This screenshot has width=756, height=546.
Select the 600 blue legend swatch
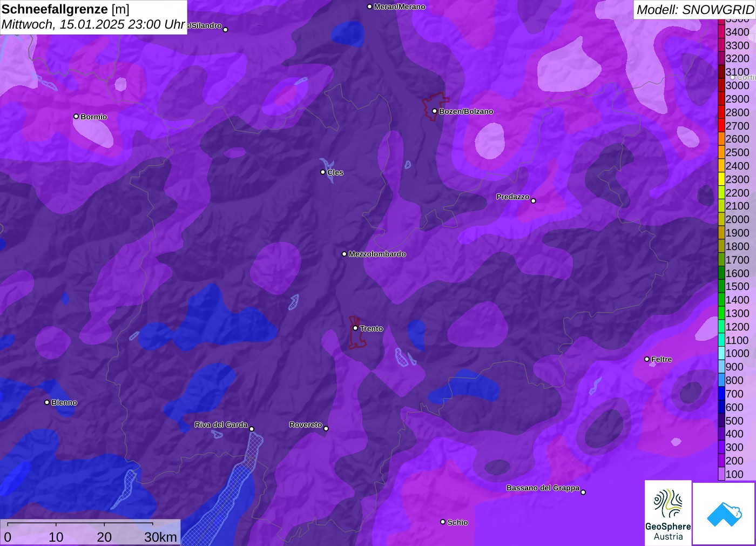(x=721, y=407)
